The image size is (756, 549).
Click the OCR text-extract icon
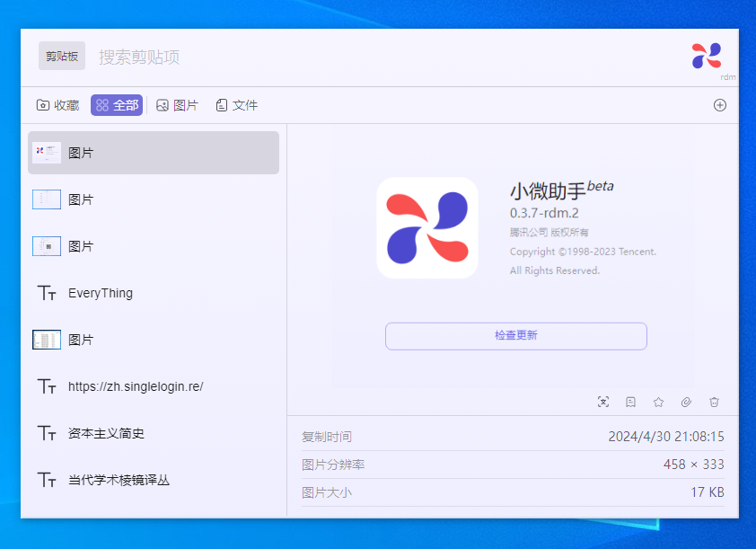click(x=603, y=402)
